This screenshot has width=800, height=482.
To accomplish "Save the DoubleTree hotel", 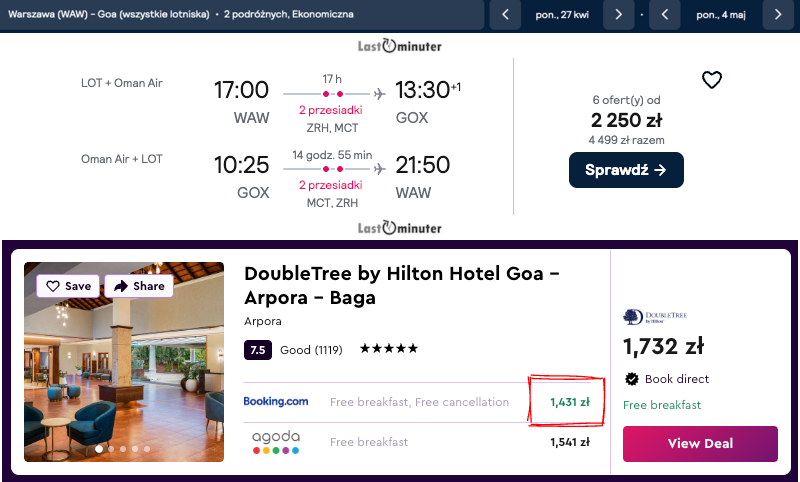I will tap(68, 286).
